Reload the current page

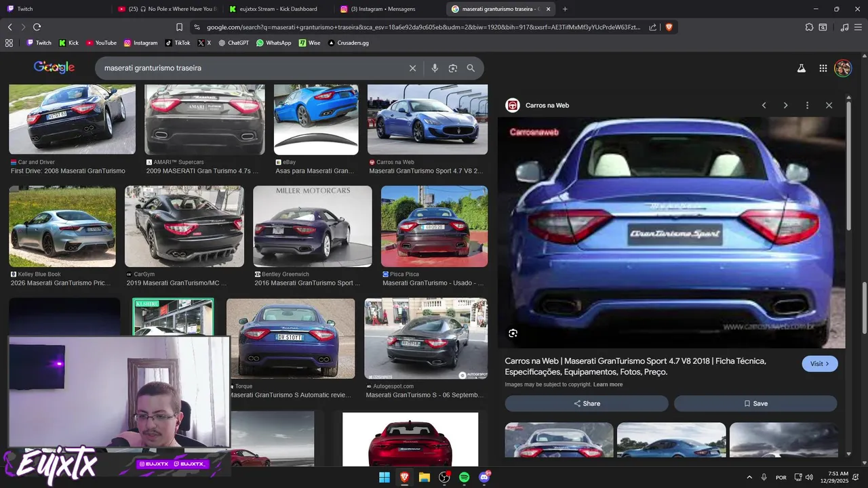point(37,27)
